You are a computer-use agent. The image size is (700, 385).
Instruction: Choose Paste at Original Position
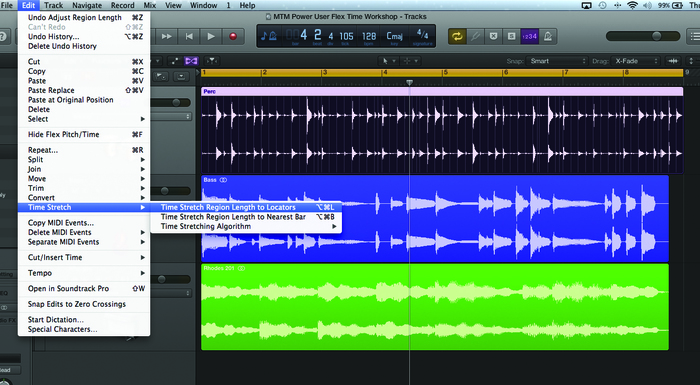pyautogui.click(x=84, y=100)
